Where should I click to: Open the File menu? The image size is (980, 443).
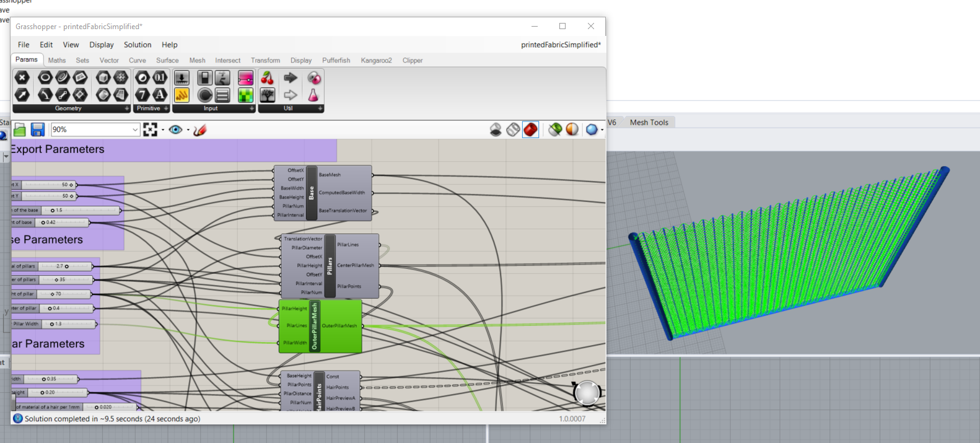24,45
